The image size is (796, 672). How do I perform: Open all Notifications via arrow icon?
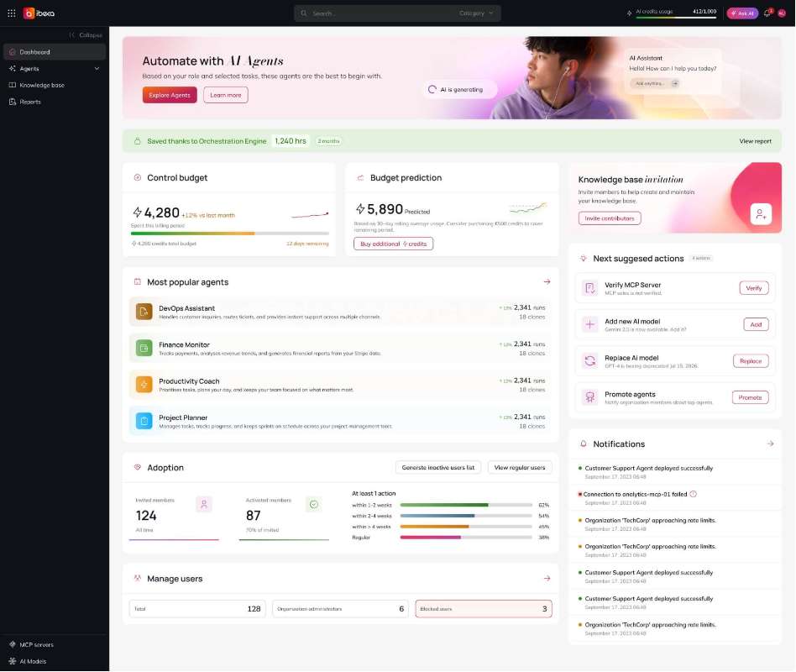point(770,444)
